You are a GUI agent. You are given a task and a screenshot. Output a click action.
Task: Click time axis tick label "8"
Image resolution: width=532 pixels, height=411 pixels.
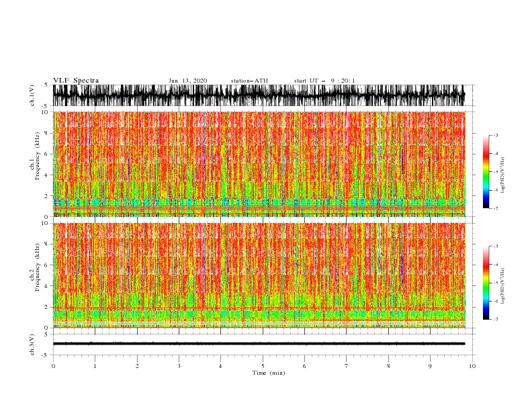click(388, 366)
